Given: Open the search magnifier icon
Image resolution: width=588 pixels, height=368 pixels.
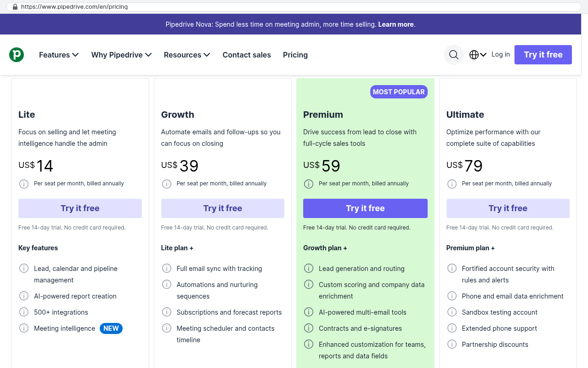Looking at the screenshot, I should [454, 55].
